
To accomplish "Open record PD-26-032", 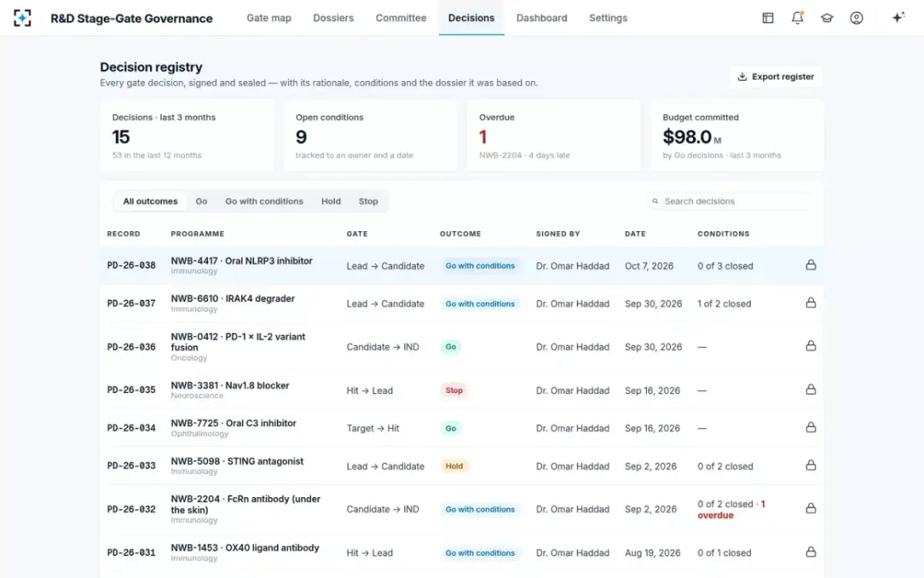I will tap(132, 509).
